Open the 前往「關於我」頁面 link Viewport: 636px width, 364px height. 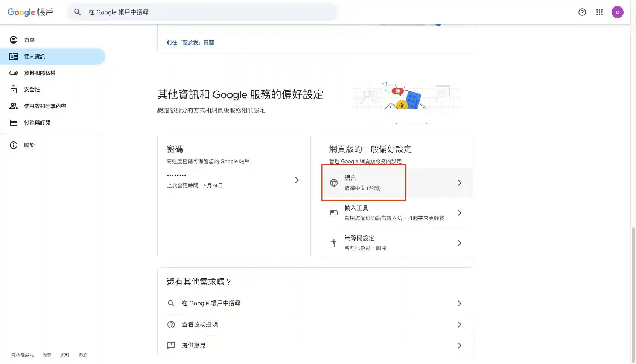click(190, 42)
